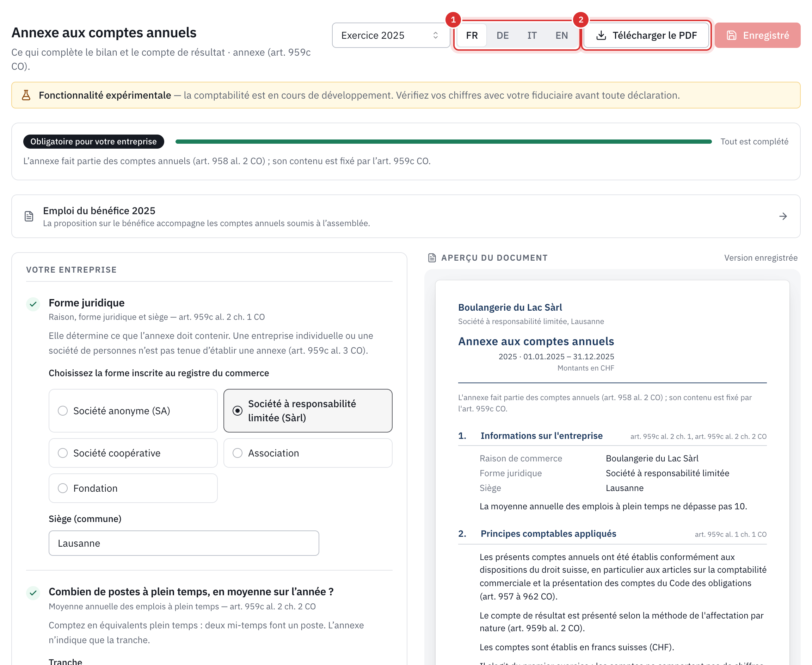Click the Obligatoire pour votre entreprise badge
The width and height of the screenshot is (812, 665).
[x=93, y=142]
